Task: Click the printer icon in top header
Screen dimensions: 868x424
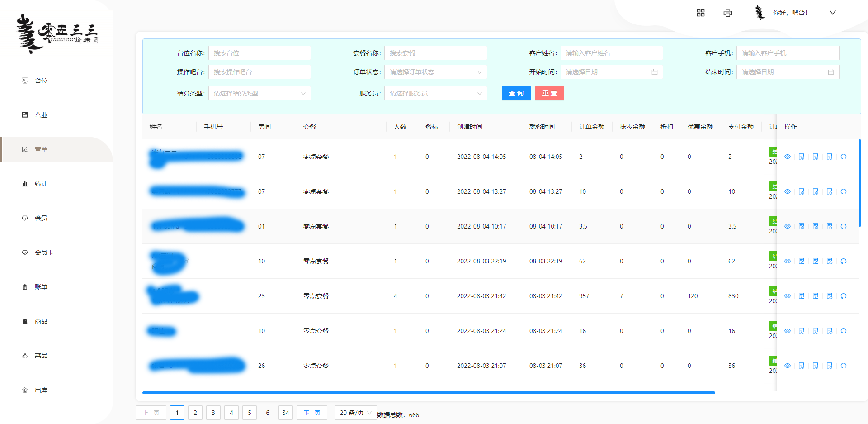Action: [728, 13]
